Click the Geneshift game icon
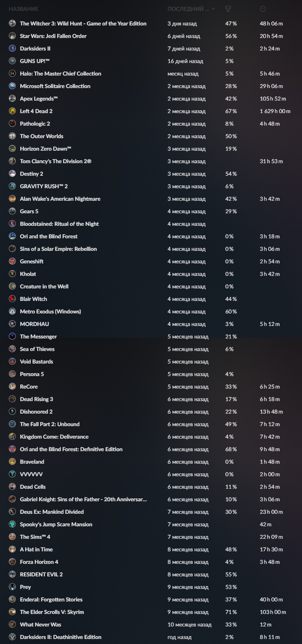 [12, 262]
